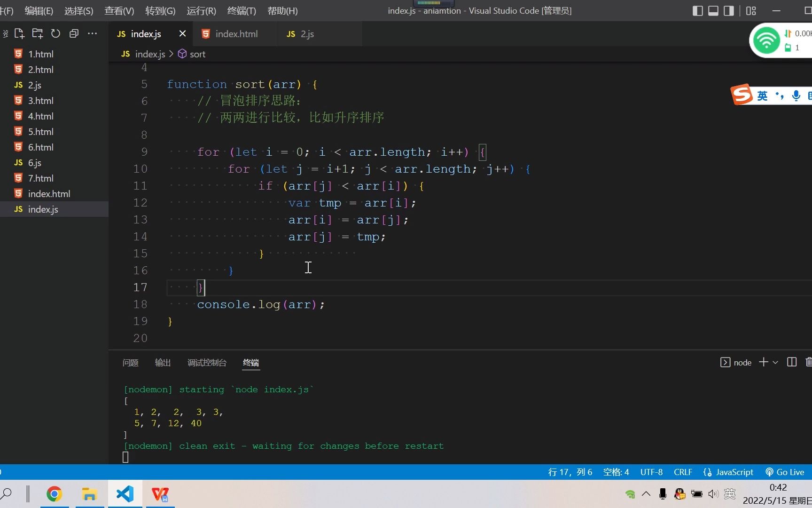This screenshot has width=812, height=508.
Task: Click index.js in breadcrumb path
Action: pyautogui.click(x=150, y=54)
